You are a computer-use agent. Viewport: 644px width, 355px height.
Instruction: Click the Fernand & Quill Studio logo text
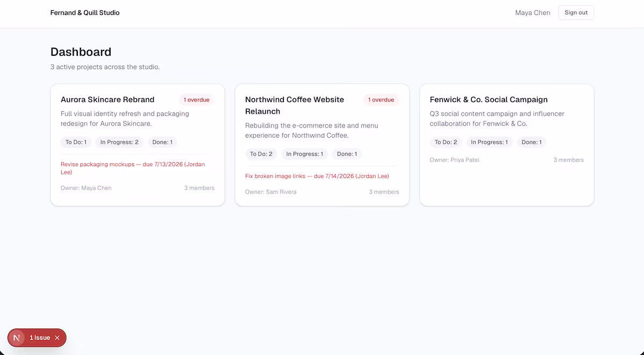click(x=85, y=13)
